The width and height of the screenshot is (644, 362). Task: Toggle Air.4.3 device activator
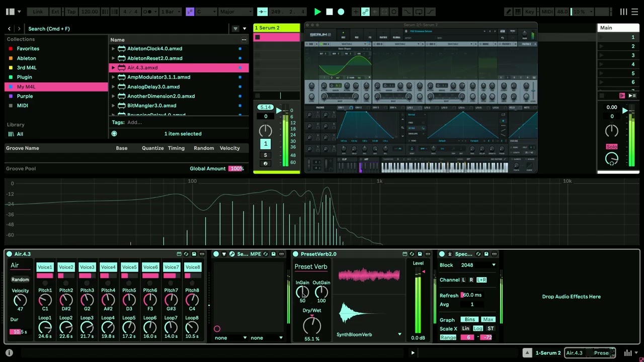9,254
